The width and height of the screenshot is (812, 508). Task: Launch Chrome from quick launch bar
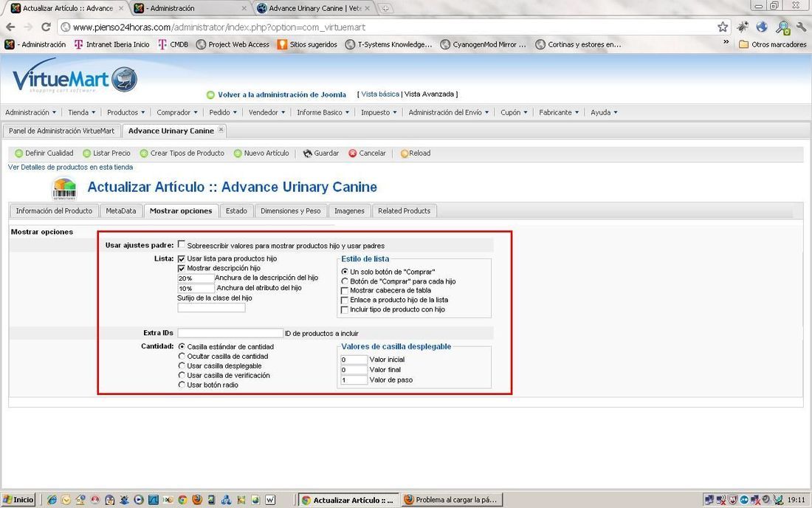click(x=182, y=500)
